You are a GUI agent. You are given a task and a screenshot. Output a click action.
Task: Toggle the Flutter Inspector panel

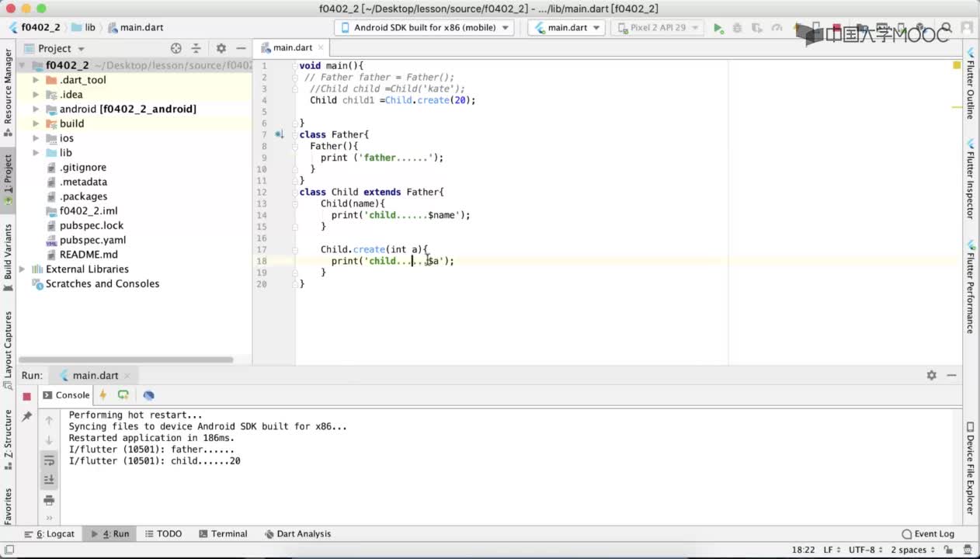pos(971,179)
